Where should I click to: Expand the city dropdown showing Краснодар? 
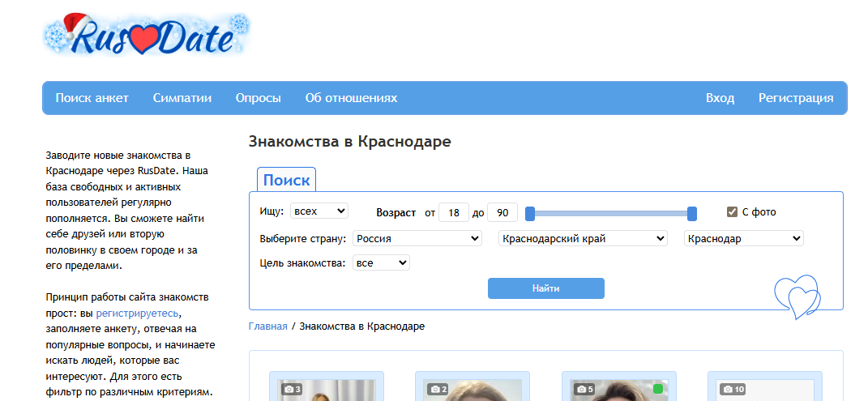click(743, 239)
